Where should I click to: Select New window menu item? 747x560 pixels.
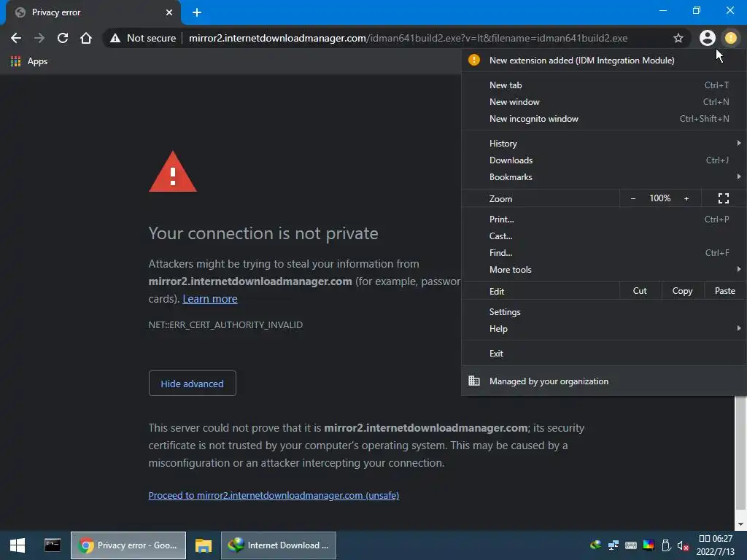604,102
